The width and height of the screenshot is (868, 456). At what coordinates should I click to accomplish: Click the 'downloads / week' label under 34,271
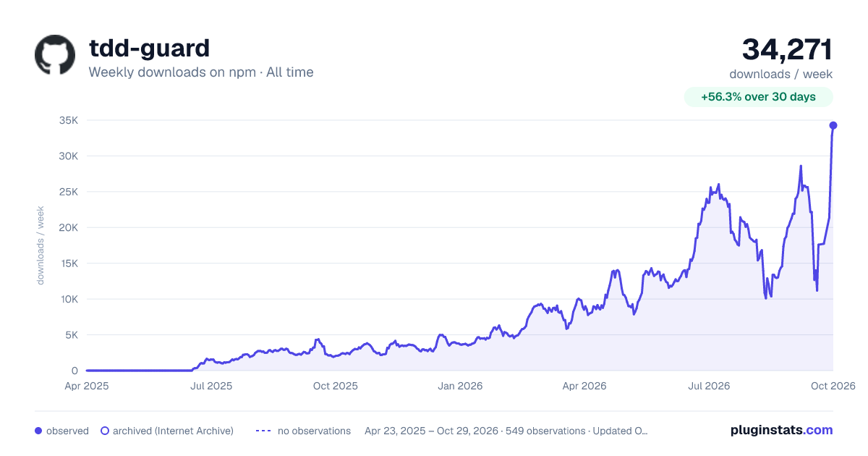click(x=781, y=74)
